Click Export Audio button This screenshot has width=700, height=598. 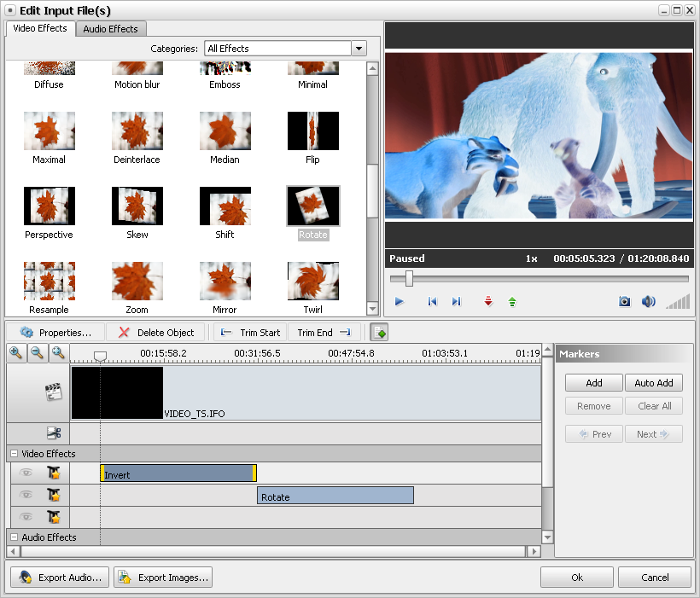60,578
